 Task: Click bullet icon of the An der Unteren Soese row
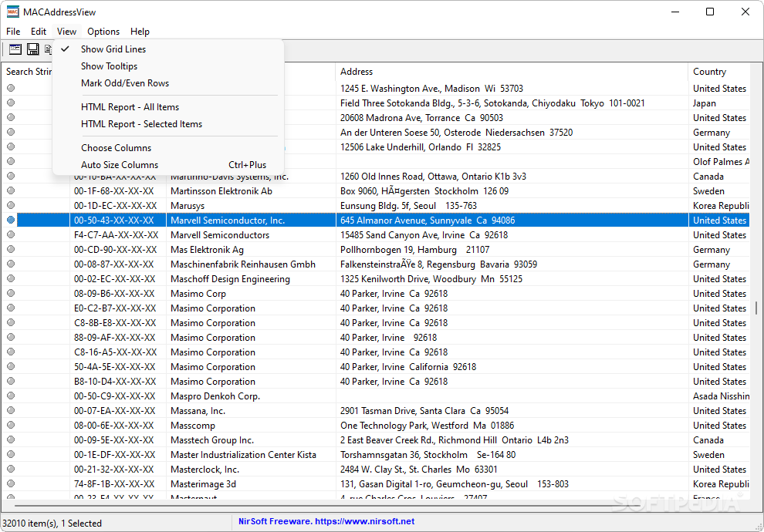[11, 132]
